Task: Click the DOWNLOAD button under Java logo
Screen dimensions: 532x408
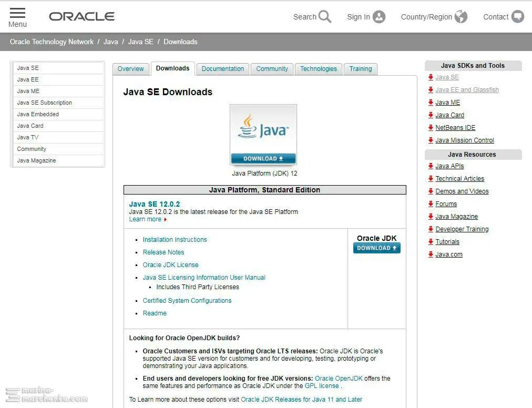Action: point(263,158)
